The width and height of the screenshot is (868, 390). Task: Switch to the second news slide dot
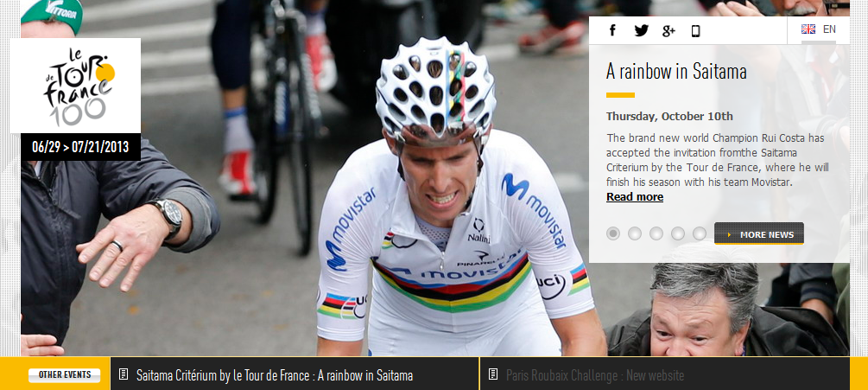[x=635, y=233]
